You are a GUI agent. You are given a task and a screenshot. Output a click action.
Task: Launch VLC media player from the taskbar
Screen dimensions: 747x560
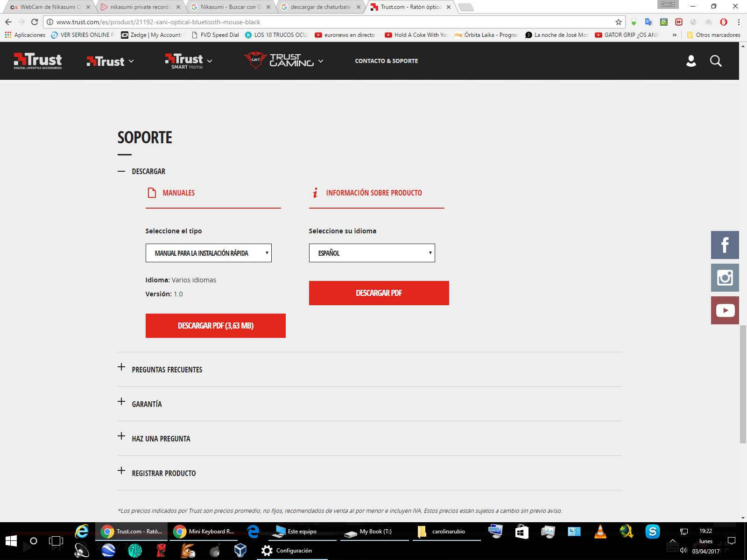[x=600, y=532]
